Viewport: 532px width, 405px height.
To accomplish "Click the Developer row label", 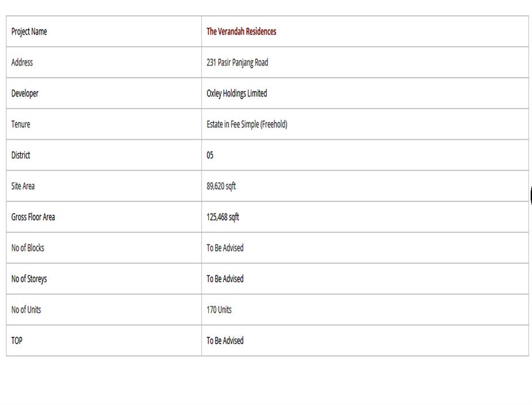I will click(25, 94).
